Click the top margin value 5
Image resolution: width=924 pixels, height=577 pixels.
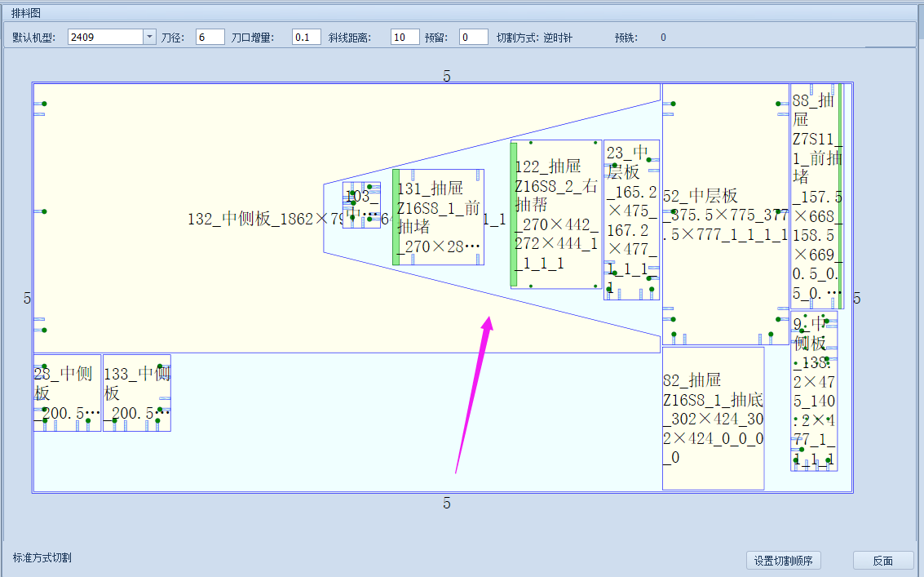pyautogui.click(x=447, y=76)
